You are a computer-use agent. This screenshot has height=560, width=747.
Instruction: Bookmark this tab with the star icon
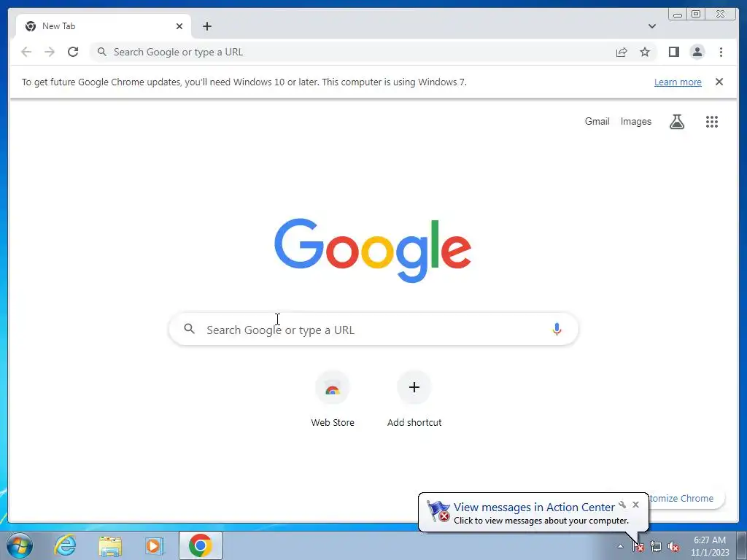645,52
